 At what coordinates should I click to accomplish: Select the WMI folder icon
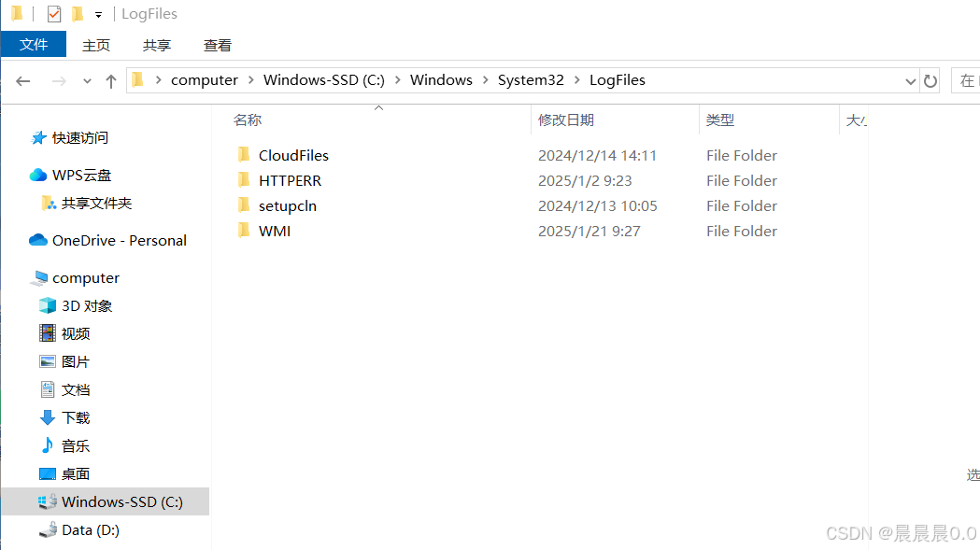pos(244,230)
